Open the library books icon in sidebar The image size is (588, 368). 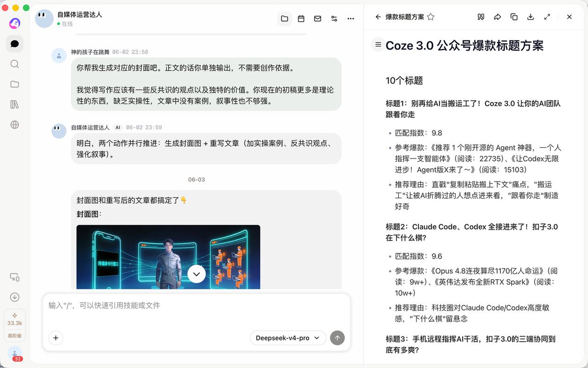point(15,105)
